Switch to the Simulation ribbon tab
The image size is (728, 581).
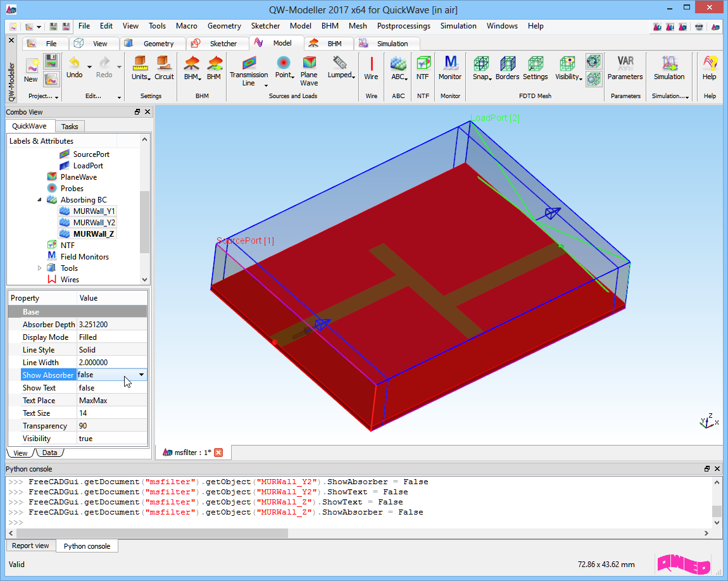coord(387,43)
